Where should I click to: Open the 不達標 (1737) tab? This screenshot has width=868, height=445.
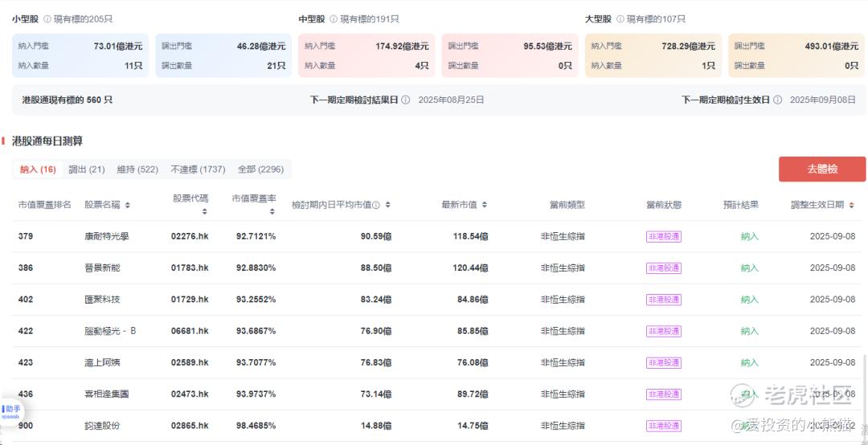tap(198, 169)
